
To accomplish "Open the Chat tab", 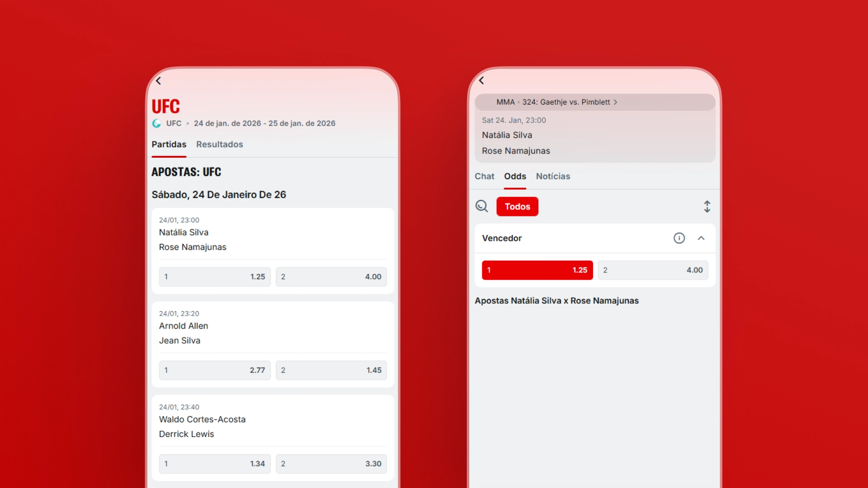I will coord(484,177).
